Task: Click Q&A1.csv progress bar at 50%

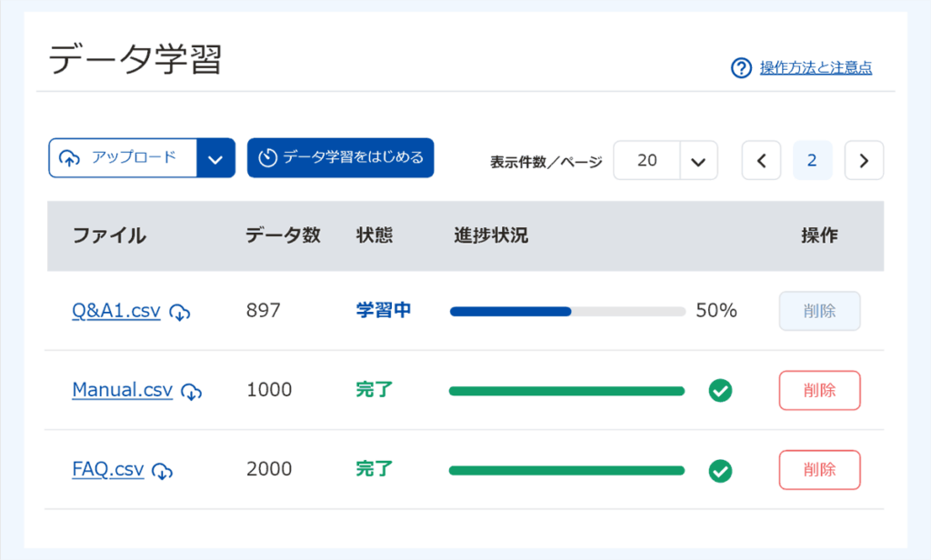Action: [567, 311]
